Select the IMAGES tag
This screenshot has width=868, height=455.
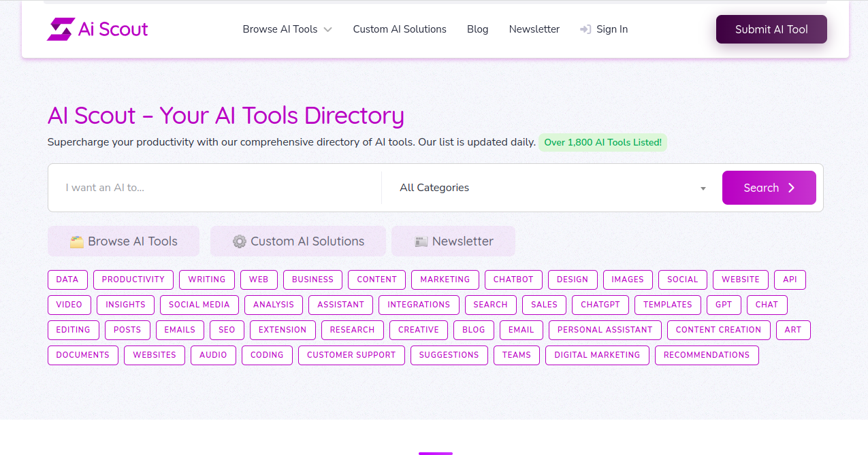pos(628,280)
